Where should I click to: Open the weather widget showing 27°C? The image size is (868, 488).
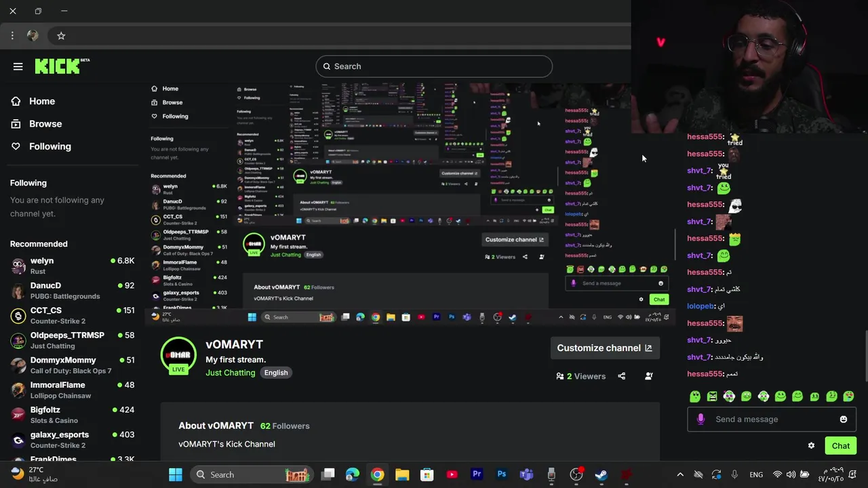pyautogui.click(x=35, y=474)
